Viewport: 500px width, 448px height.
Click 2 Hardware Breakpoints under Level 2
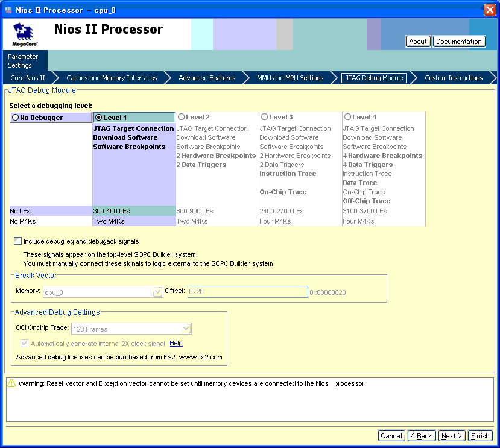point(216,156)
